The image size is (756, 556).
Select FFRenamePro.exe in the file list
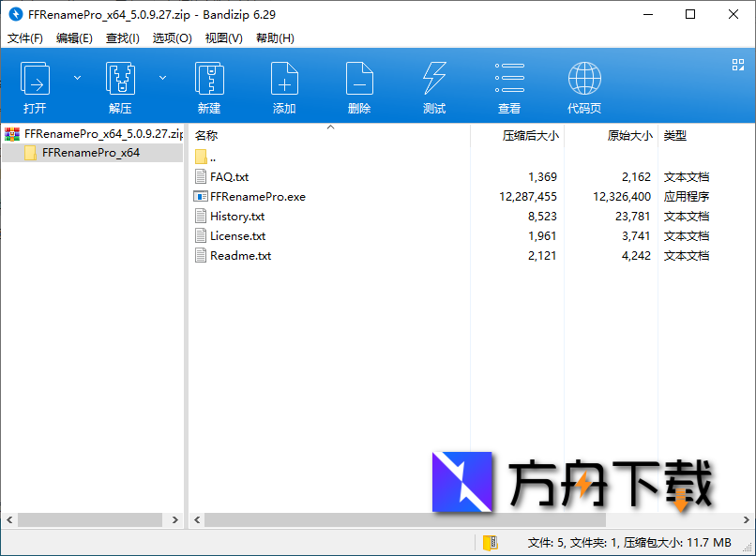point(258,196)
